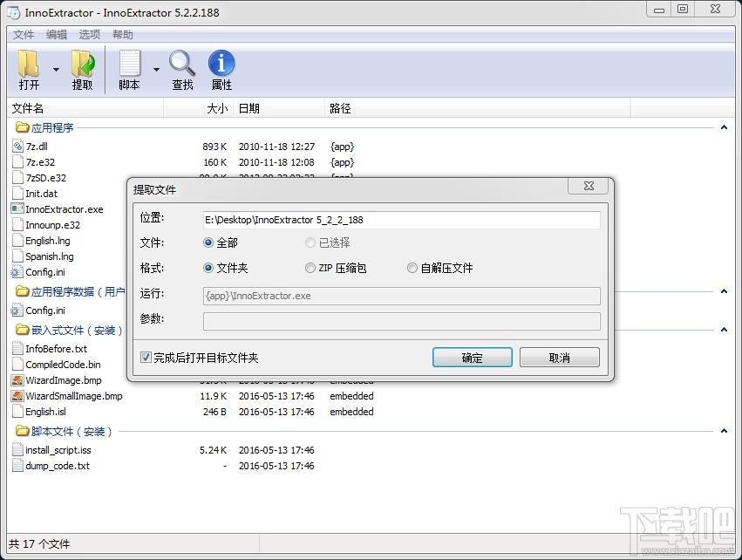The height and width of the screenshot is (560, 742).
Task: Toggle 完成后打开目标文件夹 checkbox
Action: pos(146,358)
